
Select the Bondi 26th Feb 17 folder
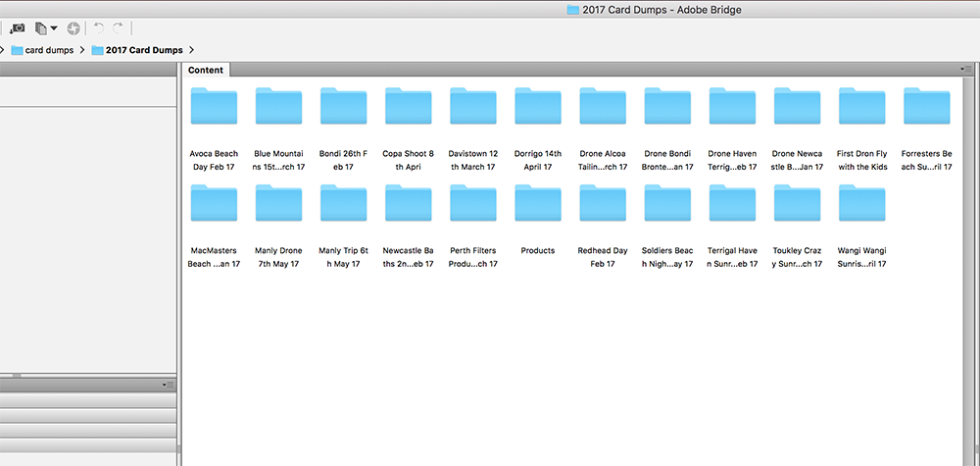coord(343,106)
